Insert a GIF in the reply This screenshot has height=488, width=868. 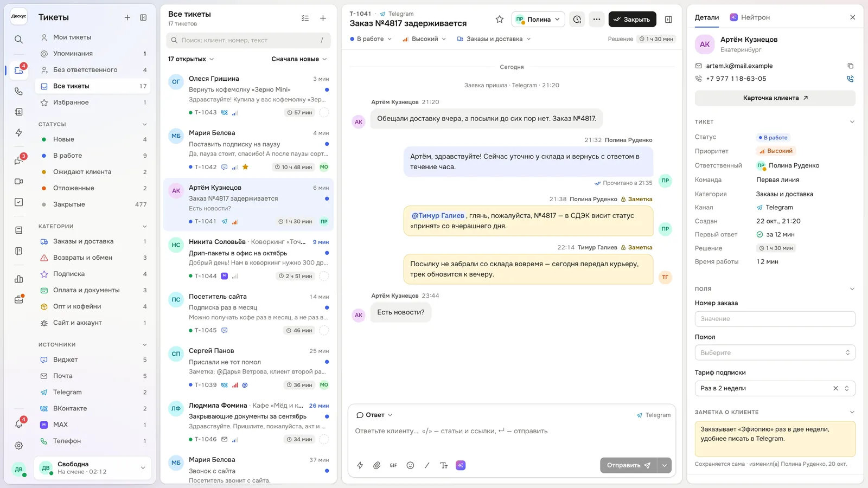(x=393, y=465)
